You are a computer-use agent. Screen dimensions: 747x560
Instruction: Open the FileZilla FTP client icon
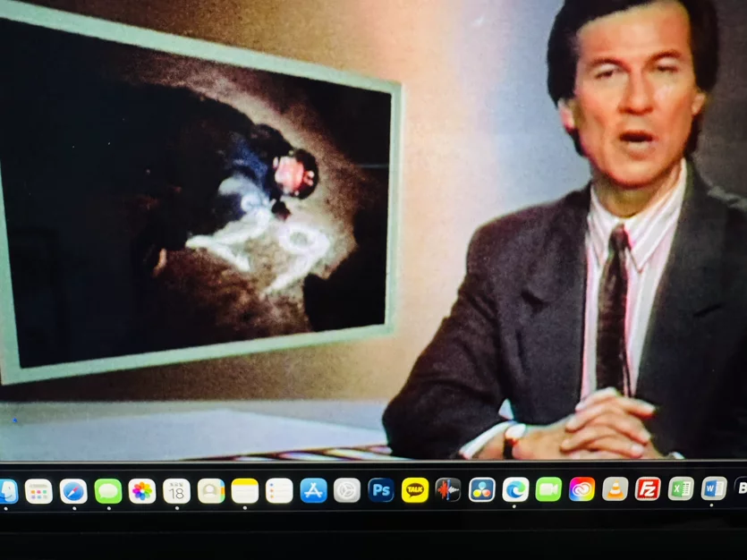click(x=648, y=489)
